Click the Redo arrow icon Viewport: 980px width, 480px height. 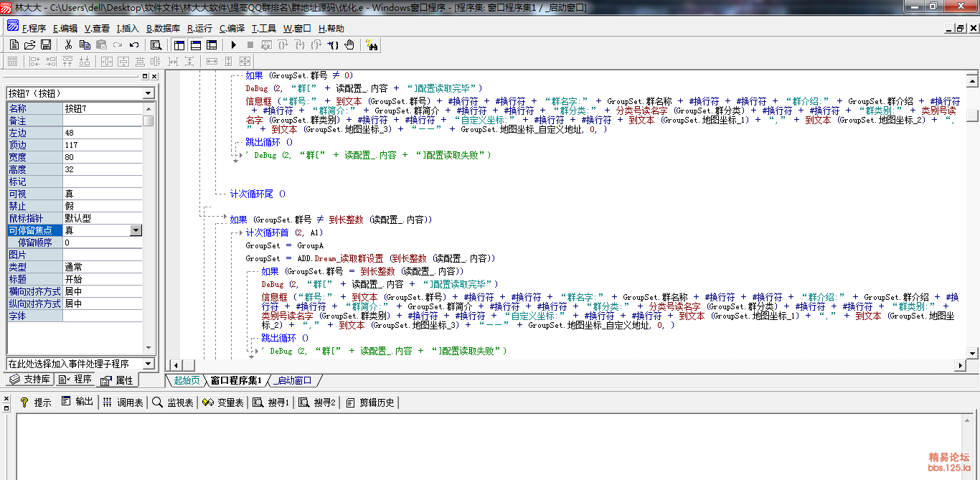point(118,44)
